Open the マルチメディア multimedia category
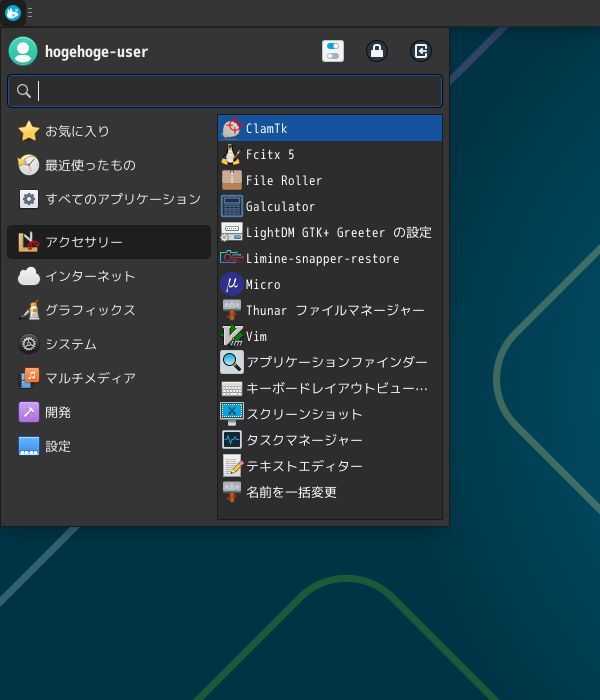Image resolution: width=600 pixels, height=700 pixels. click(x=90, y=378)
